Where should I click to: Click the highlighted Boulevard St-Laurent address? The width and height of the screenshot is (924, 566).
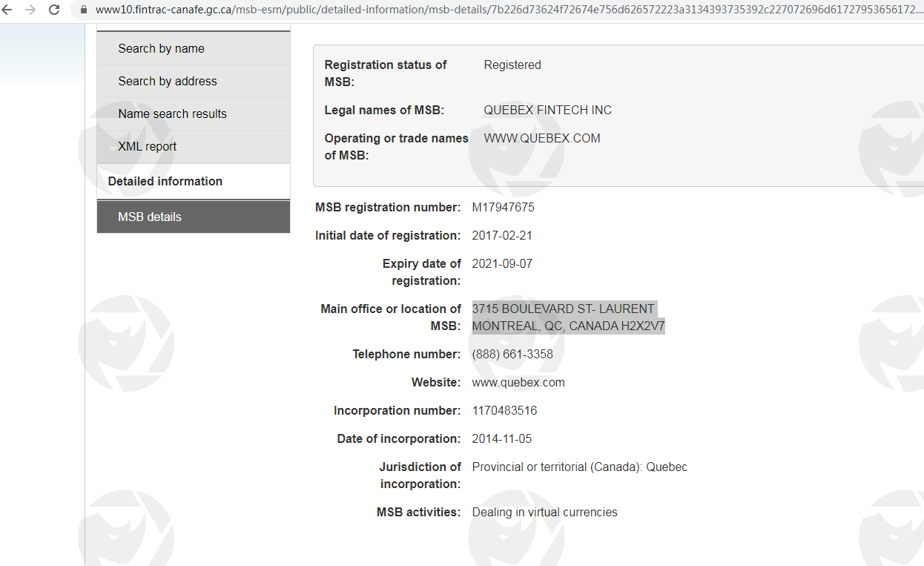[568, 317]
